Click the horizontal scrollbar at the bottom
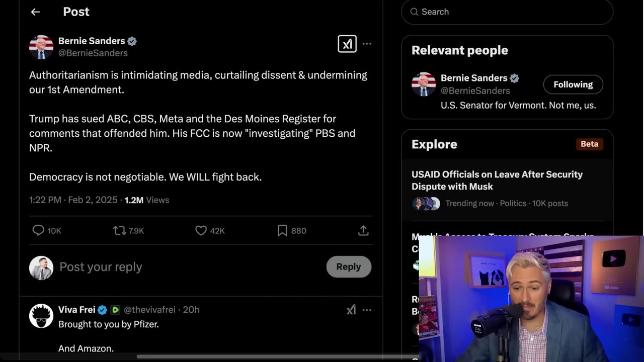 coord(278,357)
